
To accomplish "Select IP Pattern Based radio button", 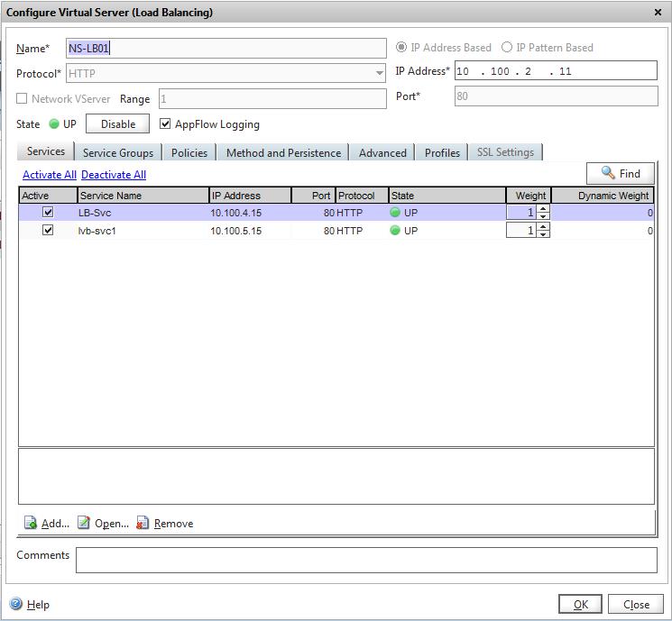I will [x=507, y=47].
